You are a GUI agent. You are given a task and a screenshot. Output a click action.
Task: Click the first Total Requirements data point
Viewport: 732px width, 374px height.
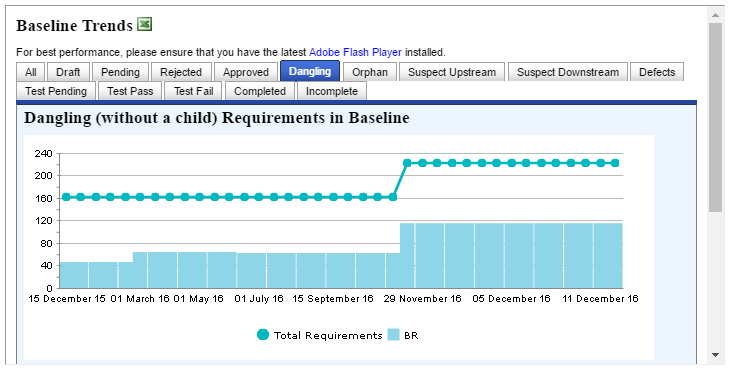pyautogui.click(x=66, y=197)
